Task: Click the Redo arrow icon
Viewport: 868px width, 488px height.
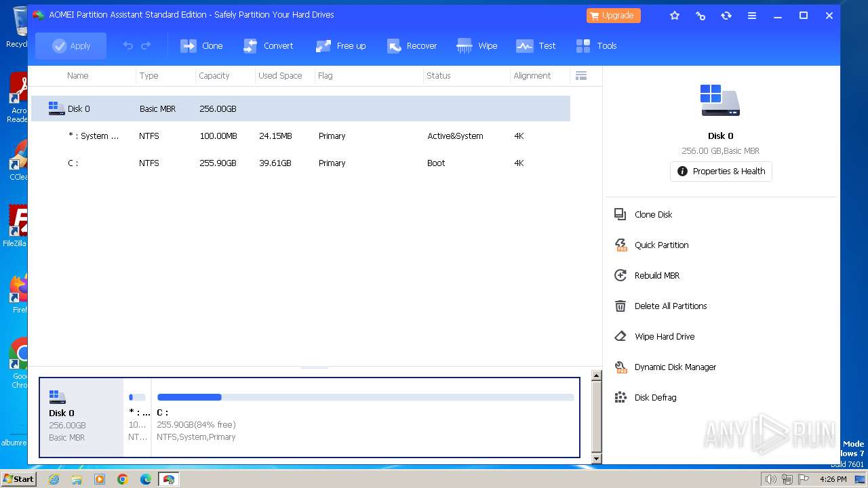Action: point(146,45)
